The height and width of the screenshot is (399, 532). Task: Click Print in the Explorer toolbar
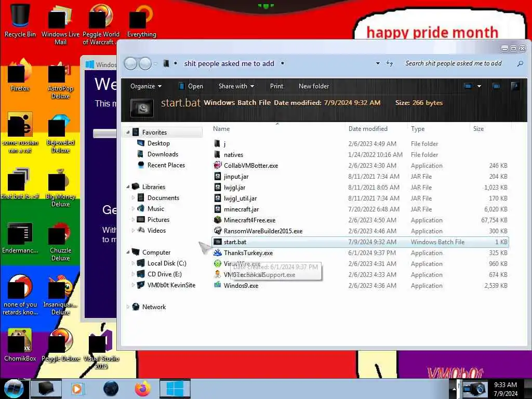click(276, 86)
